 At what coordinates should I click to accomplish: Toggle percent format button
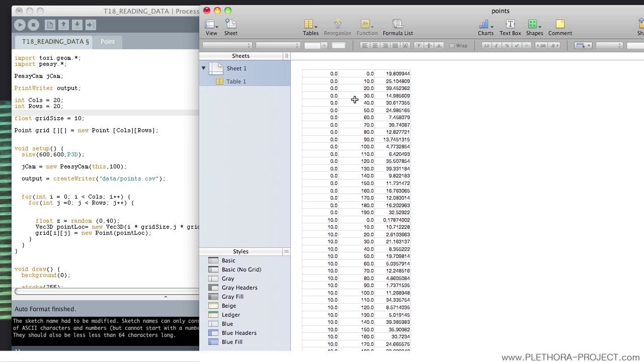pos(507,46)
